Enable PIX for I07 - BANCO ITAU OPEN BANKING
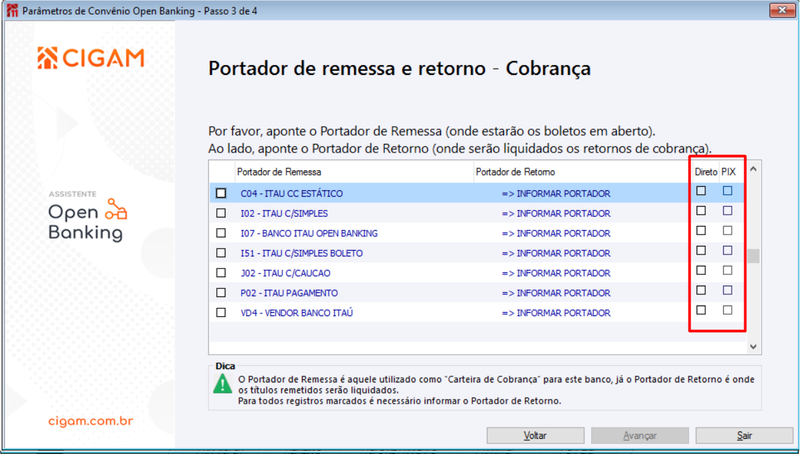Screen dimensions: 800x454 coord(728,231)
